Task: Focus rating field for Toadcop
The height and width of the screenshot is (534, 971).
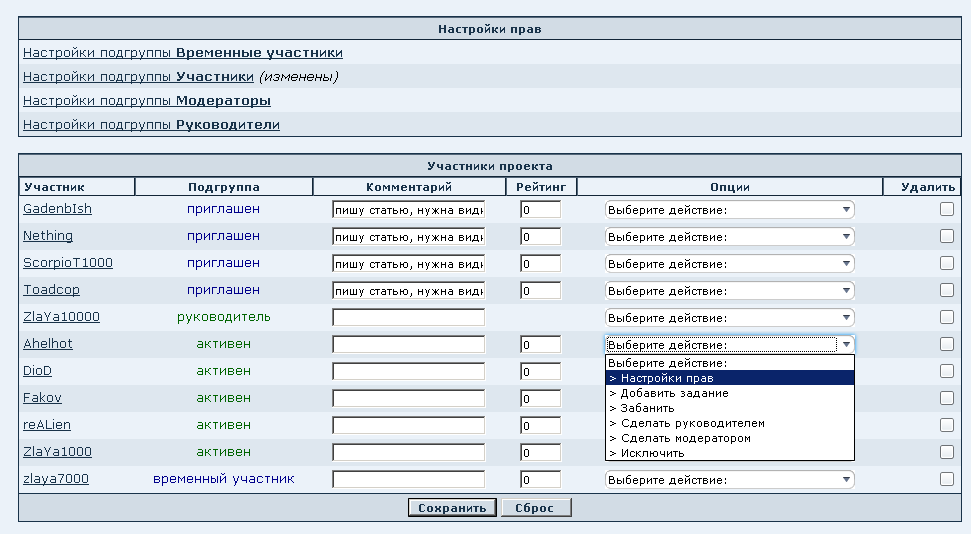Action: pos(541,291)
